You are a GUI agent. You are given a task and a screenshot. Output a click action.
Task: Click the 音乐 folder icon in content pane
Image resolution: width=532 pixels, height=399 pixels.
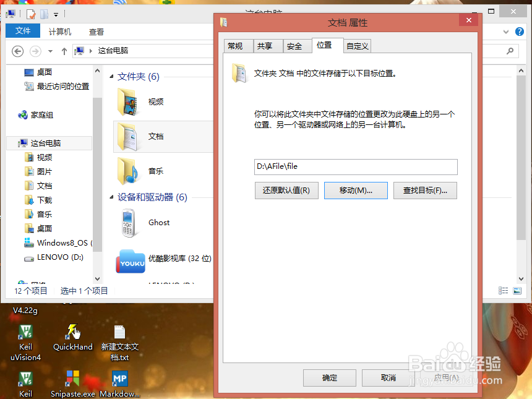(x=127, y=171)
